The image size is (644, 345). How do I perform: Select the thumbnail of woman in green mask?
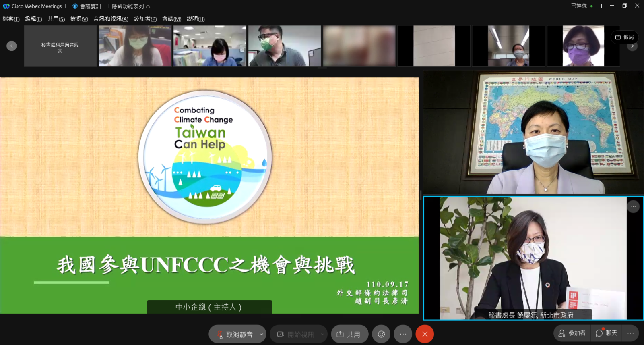click(135, 46)
